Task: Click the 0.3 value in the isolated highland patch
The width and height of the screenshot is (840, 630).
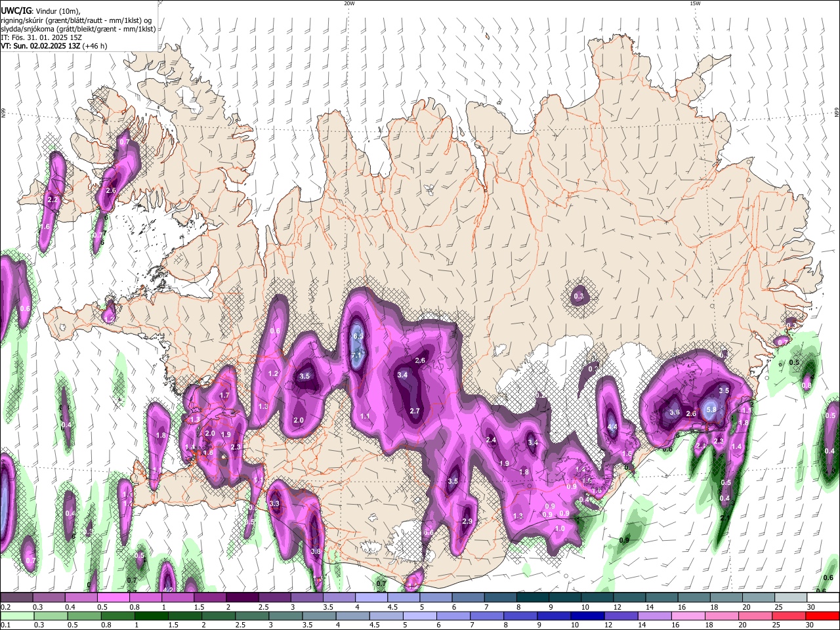Action: point(578,297)
